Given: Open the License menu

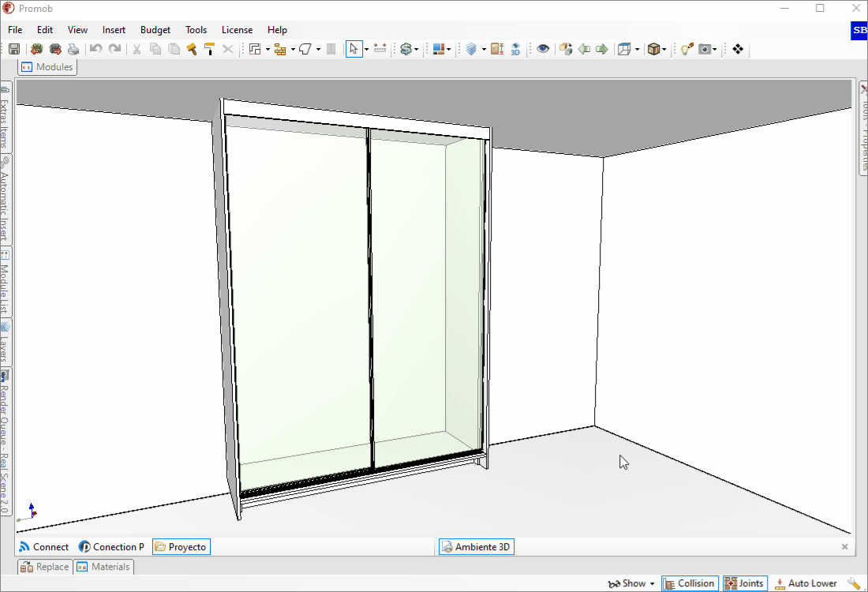Looking at the screenshot, I should pos(237,30).
